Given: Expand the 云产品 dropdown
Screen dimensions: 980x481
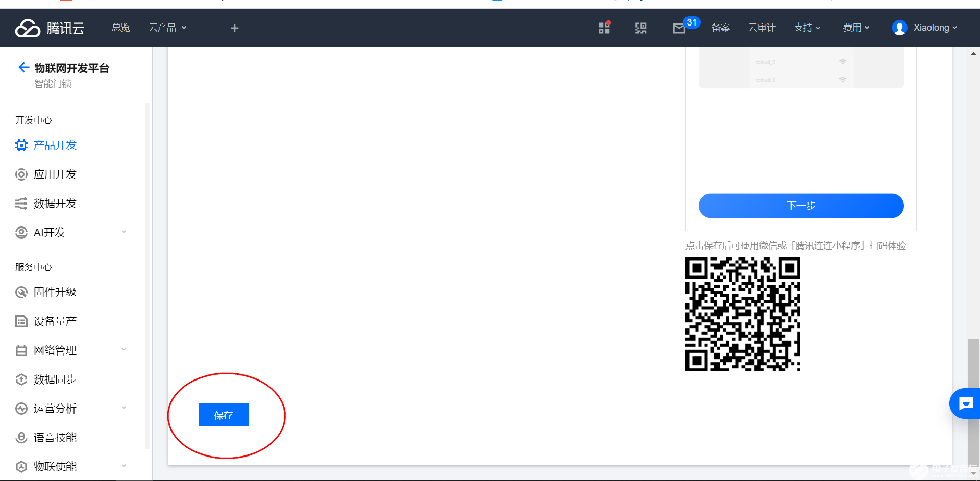Looking at the screenshot, I should tap(167, 28).
